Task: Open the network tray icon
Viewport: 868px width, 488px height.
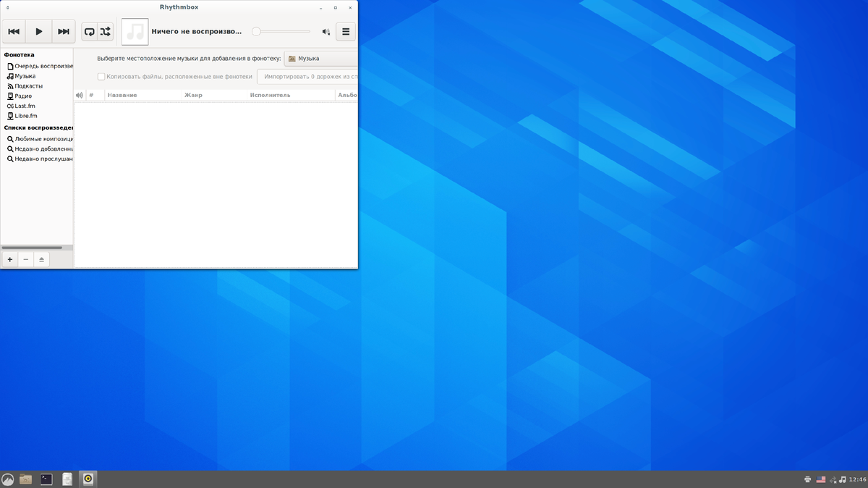Action: point(833,479)
